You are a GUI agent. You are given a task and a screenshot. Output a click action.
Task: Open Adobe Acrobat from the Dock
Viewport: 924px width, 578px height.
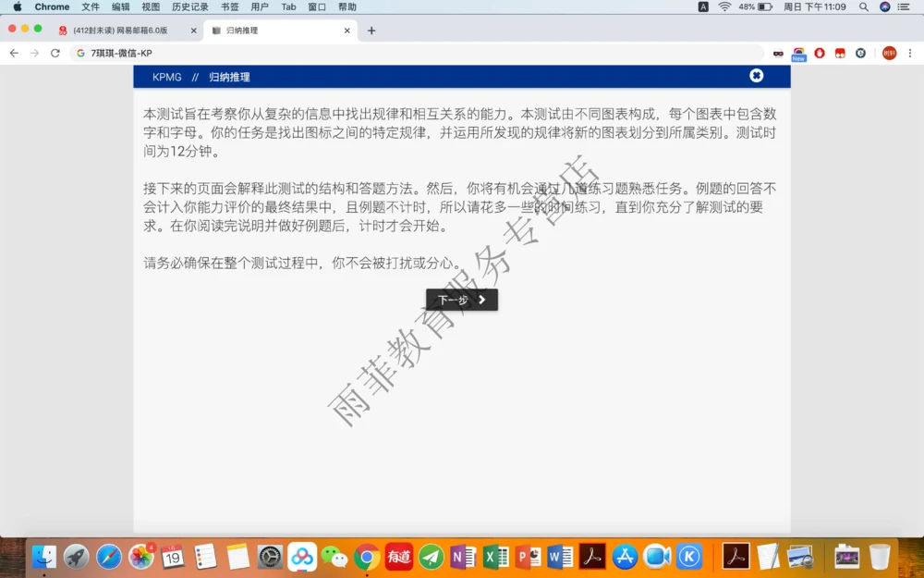click(x=591, y=557)
